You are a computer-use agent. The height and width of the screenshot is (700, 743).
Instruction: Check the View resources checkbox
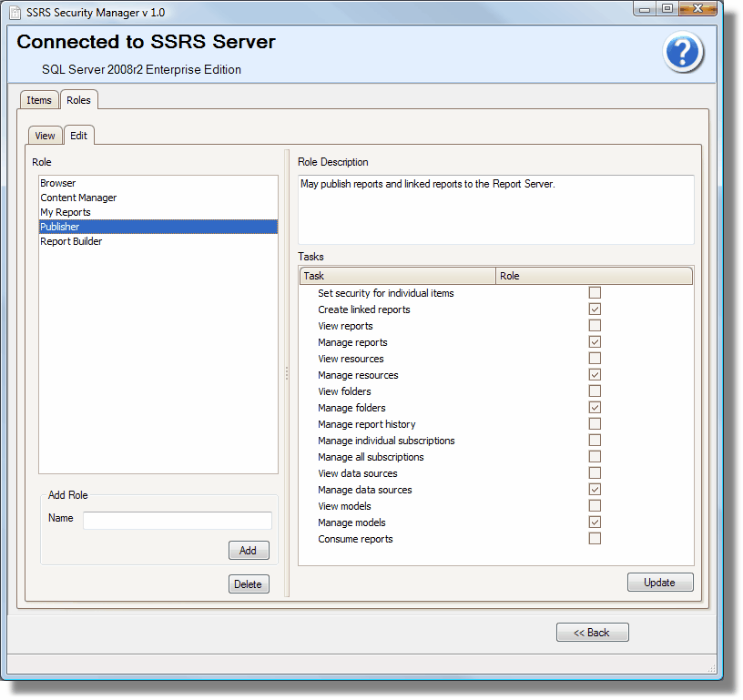(x=595, y=358)
